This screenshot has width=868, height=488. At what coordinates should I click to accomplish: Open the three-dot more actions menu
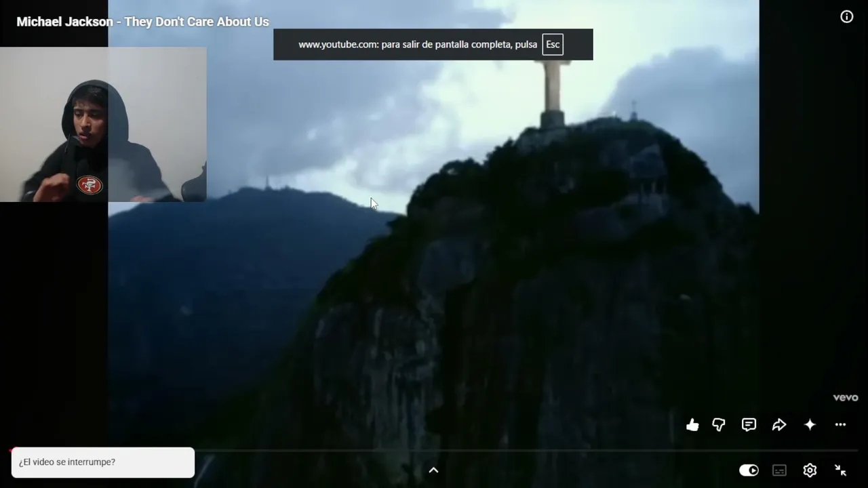tap(840, 425)
